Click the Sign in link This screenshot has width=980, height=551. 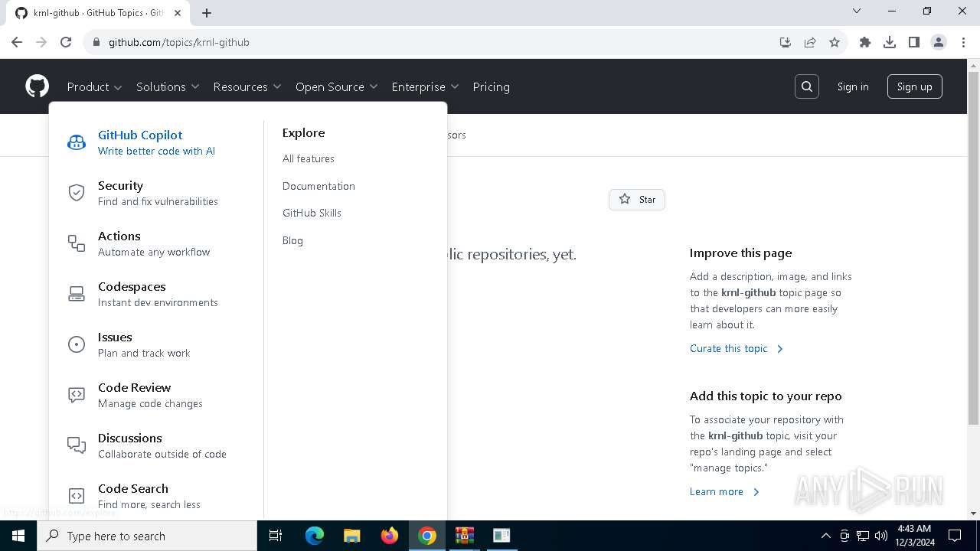(852, 86)
